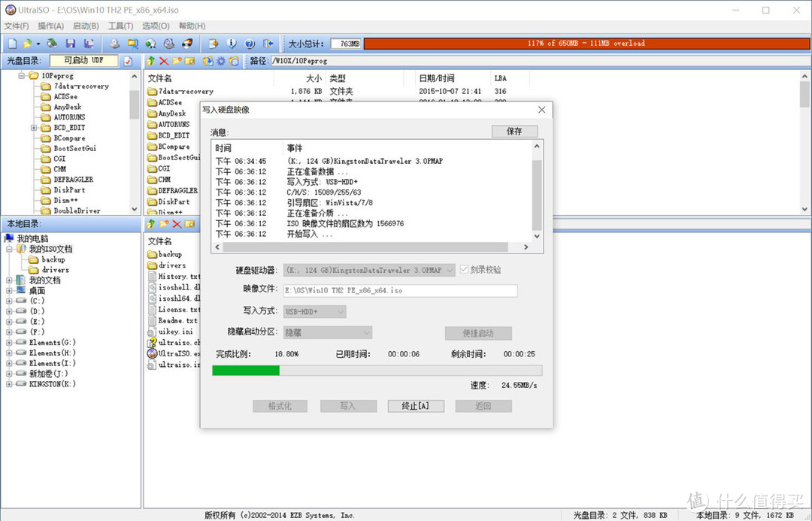Click the red X delete icon above the image file list
Viewport: 812px width, 521px height.
[x=164, y=61]
